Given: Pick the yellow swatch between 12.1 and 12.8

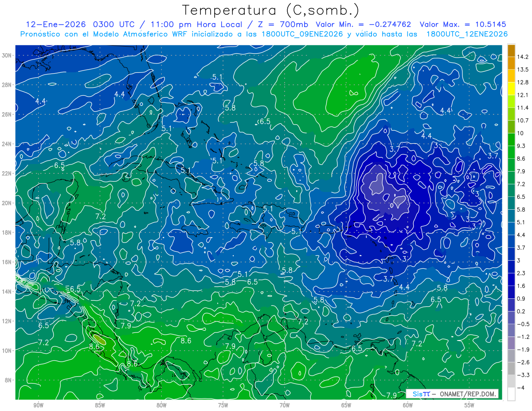Looking at the screenshot, I should tap(511, 89).
